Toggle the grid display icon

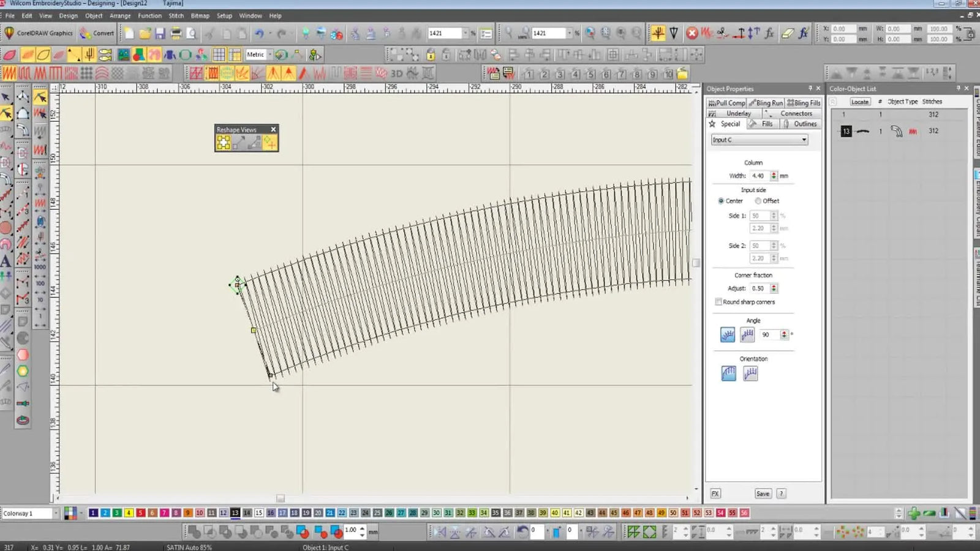[x=219, y=54]
